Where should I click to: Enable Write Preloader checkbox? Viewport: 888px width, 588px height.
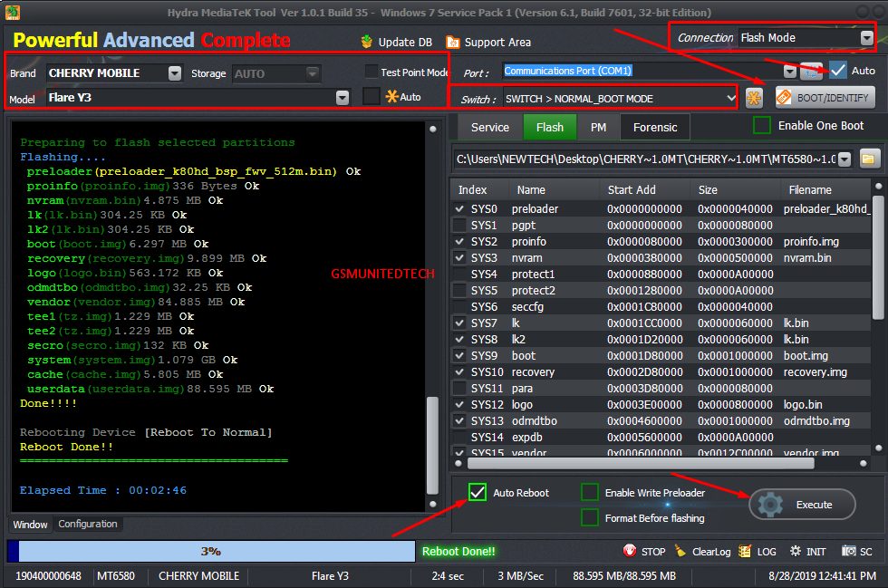[590, 492]
